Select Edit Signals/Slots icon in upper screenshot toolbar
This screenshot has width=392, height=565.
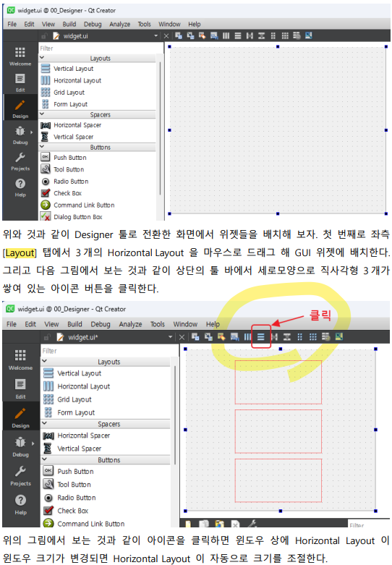[190, 35]
